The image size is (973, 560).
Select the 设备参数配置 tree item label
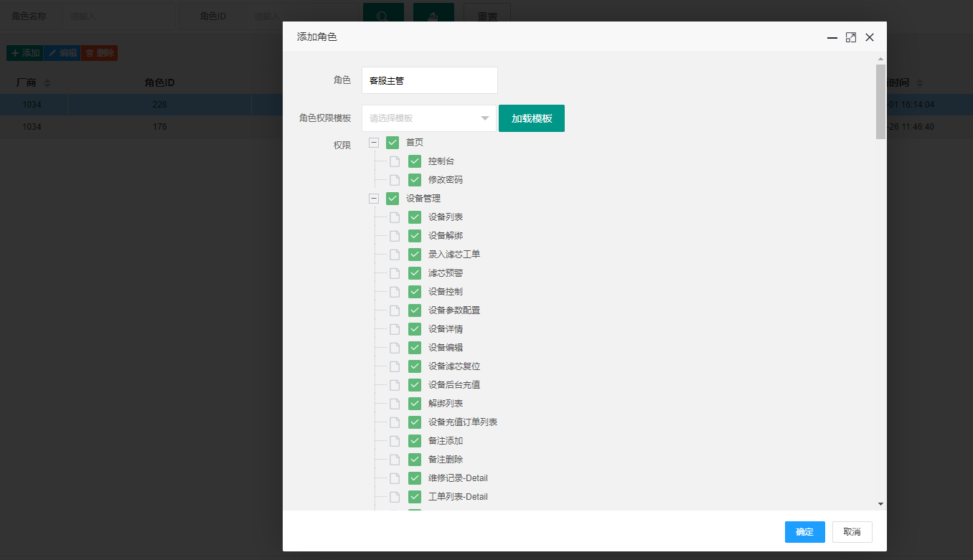click(454, 310)
